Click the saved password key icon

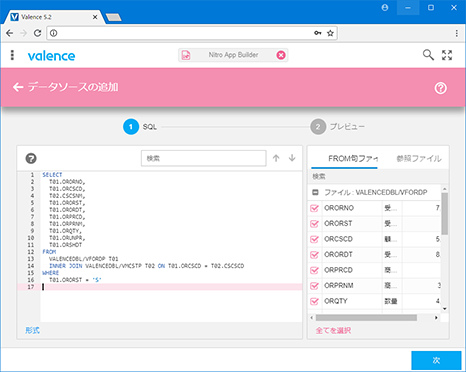click(318, 33)
